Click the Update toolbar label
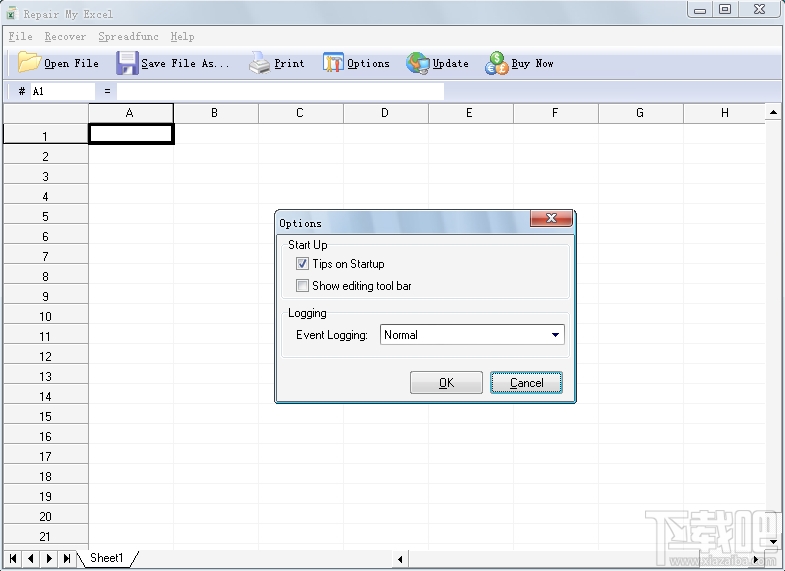Viewport: 785px width, 571px height. coord(451,64)
